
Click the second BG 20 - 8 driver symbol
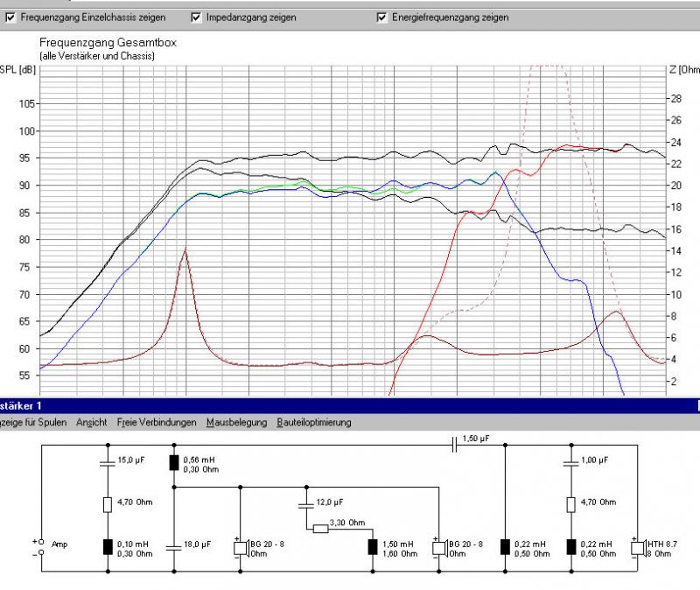tap(437, 549)
